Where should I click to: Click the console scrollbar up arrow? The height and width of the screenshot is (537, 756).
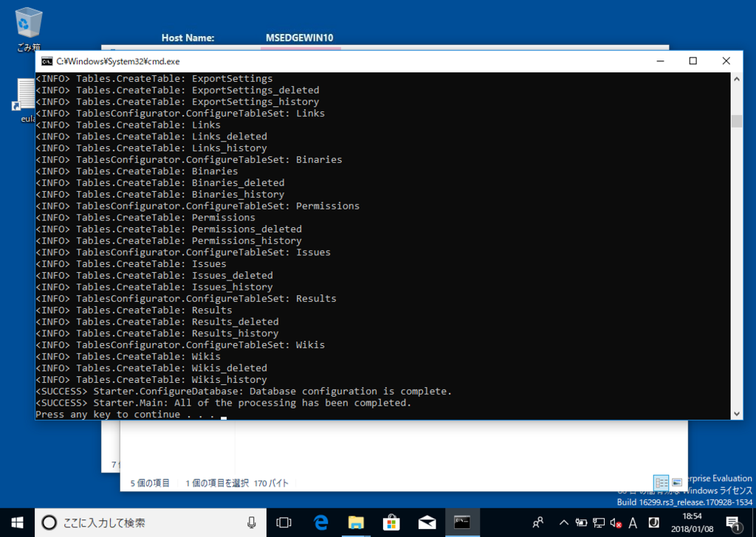[736, 79]
